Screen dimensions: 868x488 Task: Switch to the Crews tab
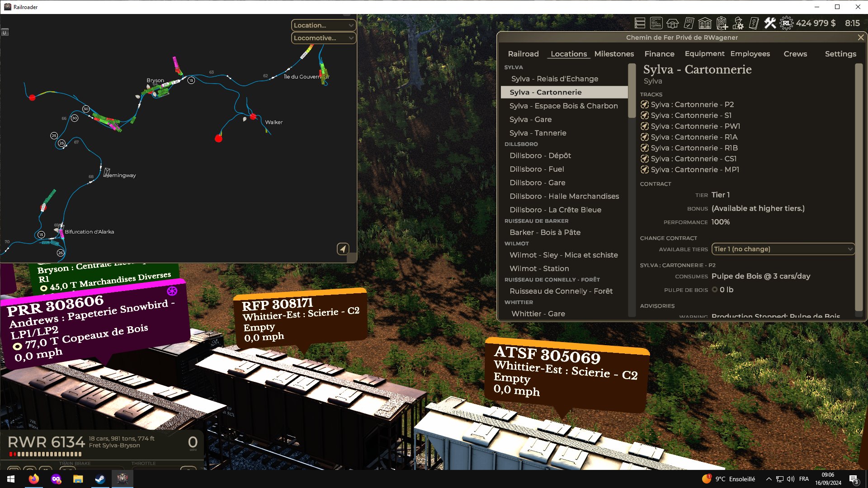click(795, 54)
